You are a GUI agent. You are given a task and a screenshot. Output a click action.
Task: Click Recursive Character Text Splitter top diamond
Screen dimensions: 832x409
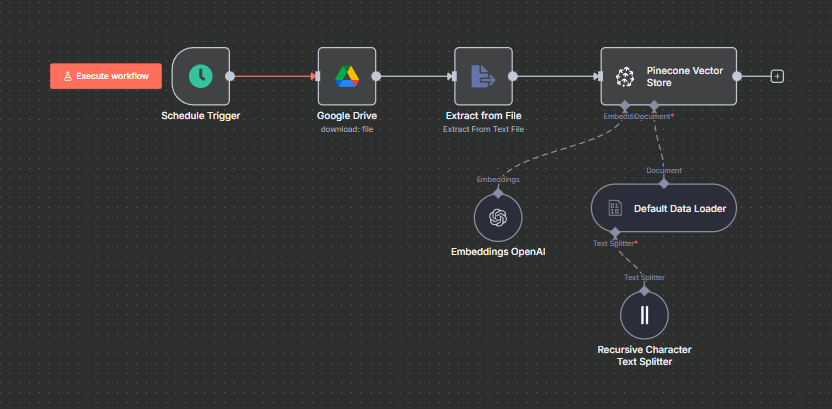(x=644, y=291)
